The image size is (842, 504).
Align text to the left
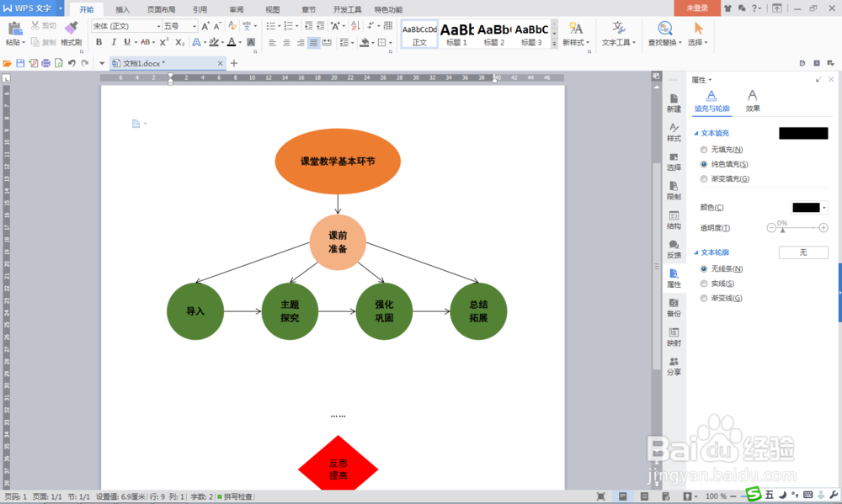[272, 42]
